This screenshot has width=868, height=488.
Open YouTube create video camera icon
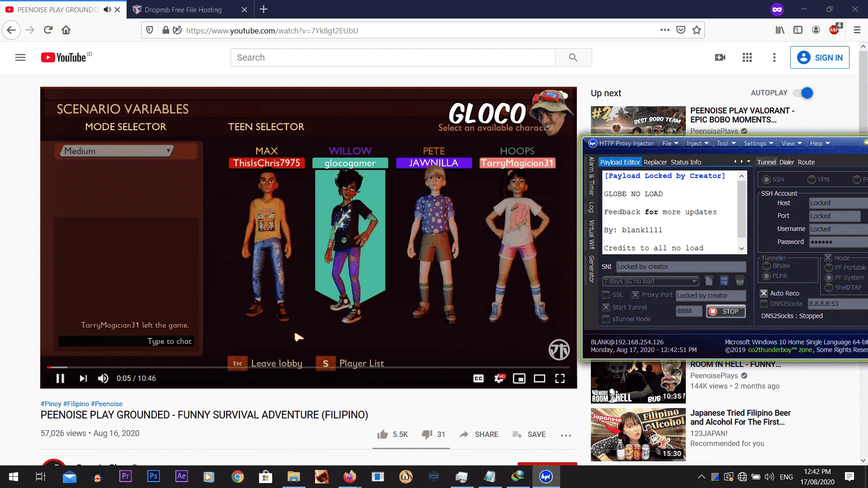[x=720, y=57]
